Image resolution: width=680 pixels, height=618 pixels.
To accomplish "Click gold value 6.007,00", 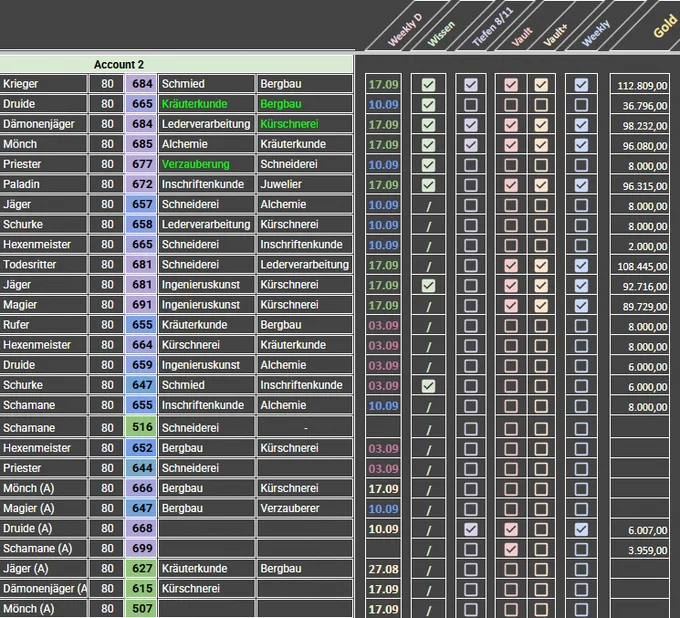I will point(640,530).
